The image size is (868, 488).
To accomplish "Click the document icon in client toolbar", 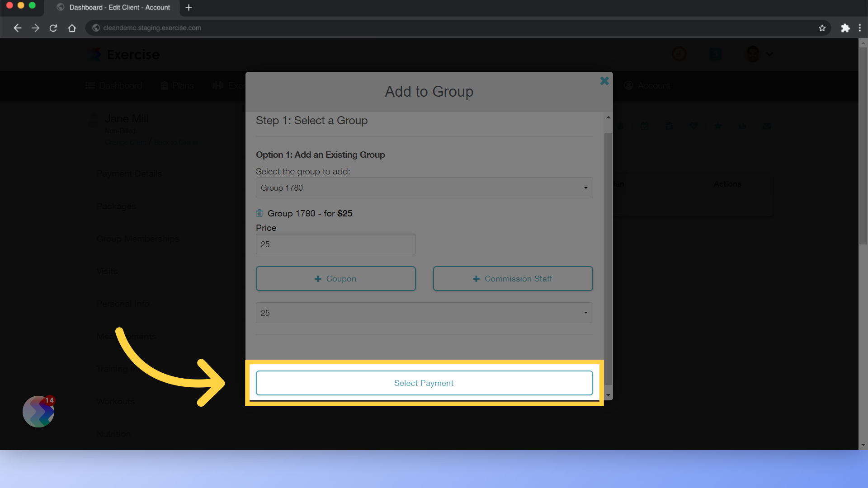I will tap(669, 126).
